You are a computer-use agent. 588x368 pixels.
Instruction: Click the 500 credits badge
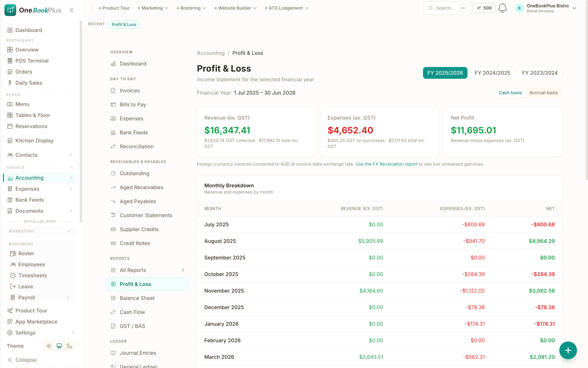pos(484,8)
